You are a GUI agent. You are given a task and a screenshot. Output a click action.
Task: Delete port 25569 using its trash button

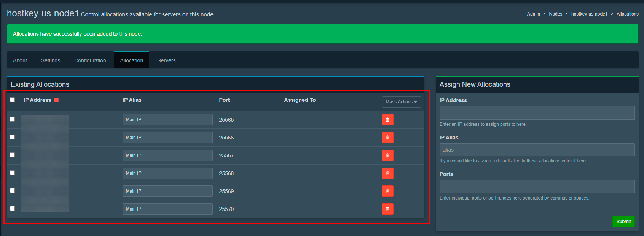click(387, 191)
